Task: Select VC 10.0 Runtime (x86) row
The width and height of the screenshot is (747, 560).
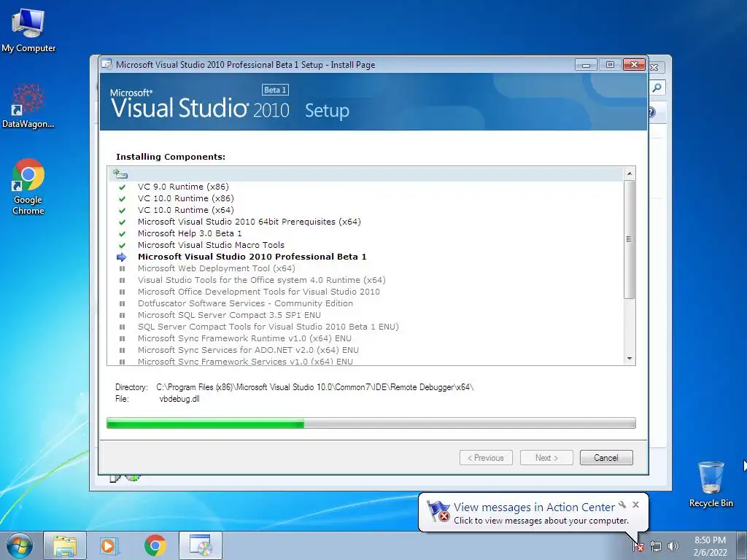Action: coord(186,198)
